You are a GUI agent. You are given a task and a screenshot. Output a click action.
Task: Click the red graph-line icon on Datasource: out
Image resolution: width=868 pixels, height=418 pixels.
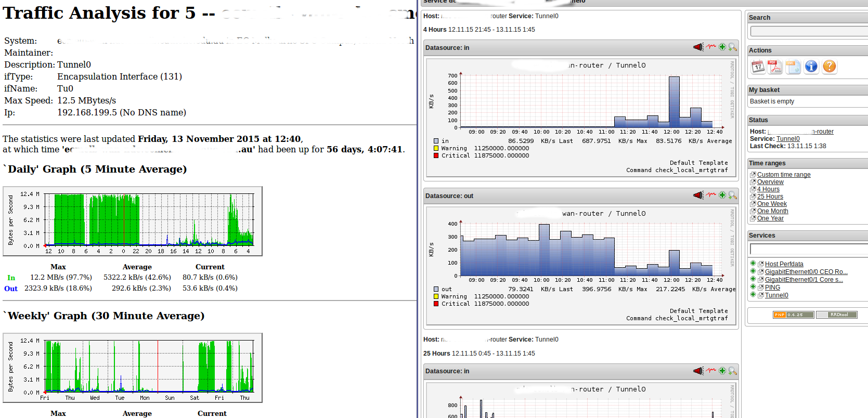click(711, 195)
